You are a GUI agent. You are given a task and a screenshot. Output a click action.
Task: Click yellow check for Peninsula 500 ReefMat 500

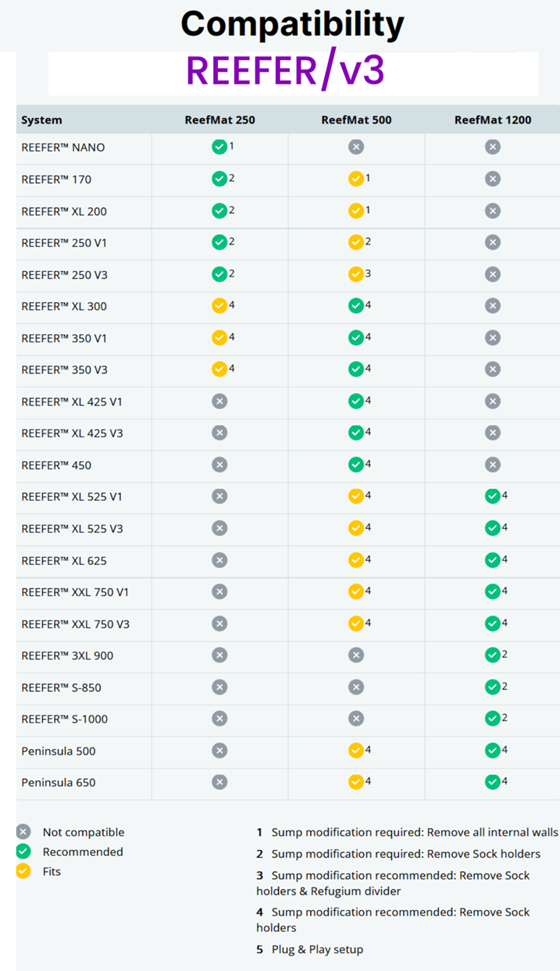[356, 751]
